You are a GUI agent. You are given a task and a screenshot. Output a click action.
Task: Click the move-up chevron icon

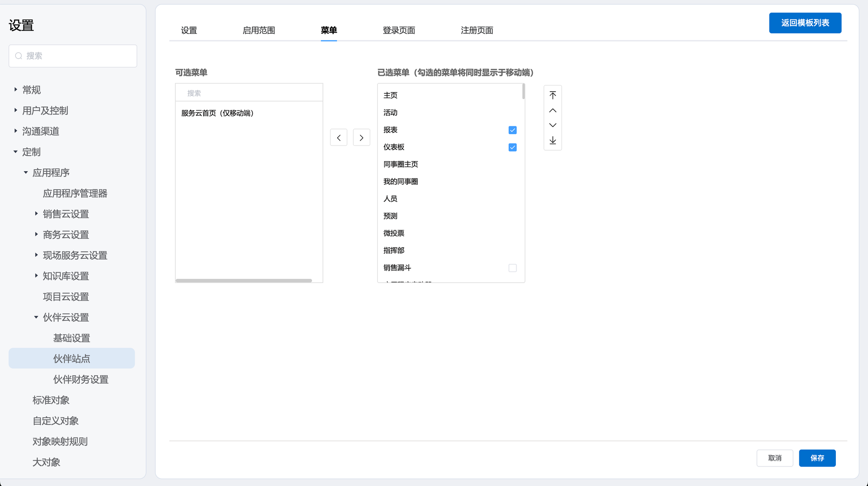pos(552,110)
